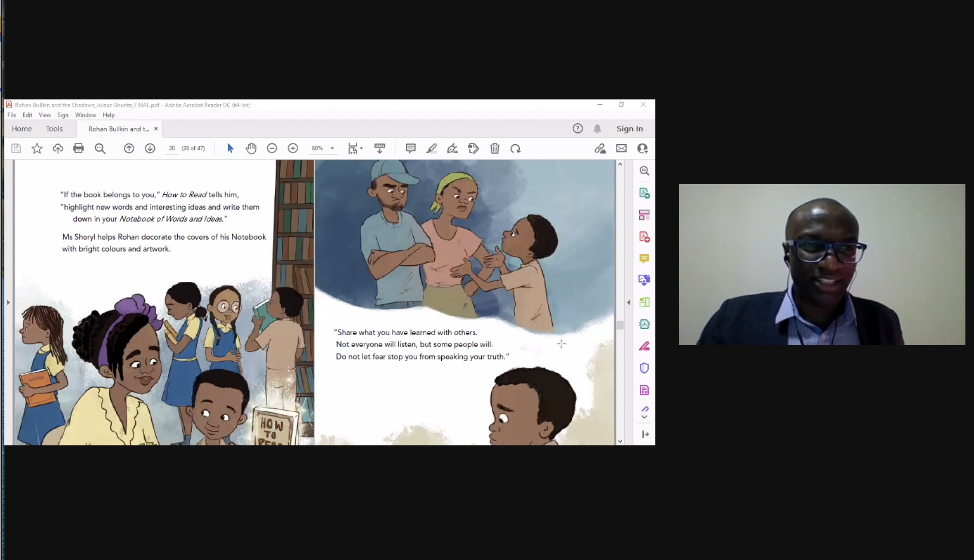Activate the hand pan tool

click(251, 148)
